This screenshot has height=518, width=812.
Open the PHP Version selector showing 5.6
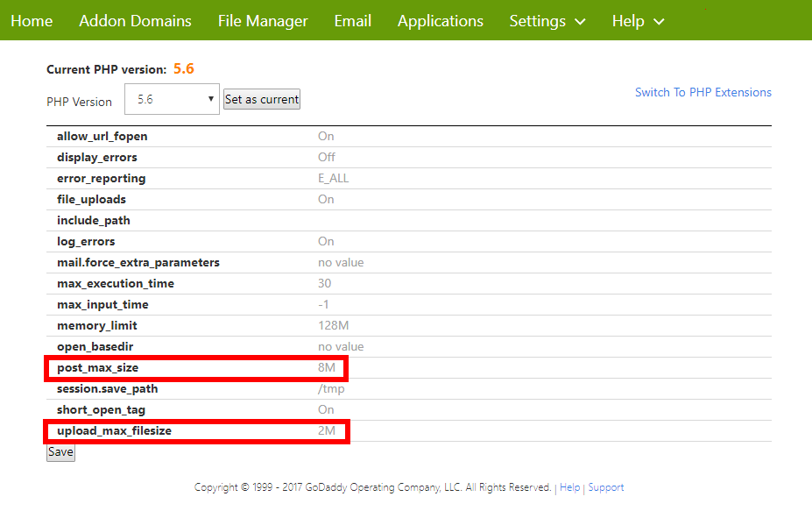(x=172, y=99)
